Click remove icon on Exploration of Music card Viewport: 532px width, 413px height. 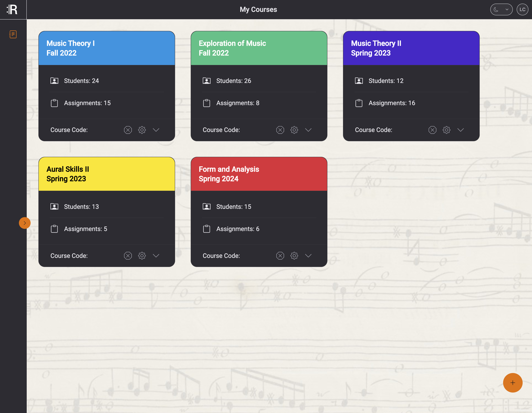tap(280, 130)
